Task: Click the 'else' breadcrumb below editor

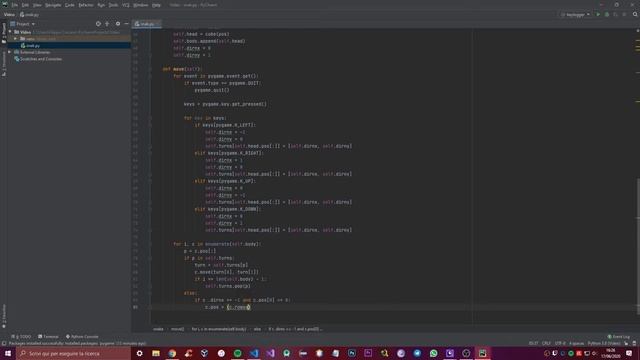Action: coord(257,329)
